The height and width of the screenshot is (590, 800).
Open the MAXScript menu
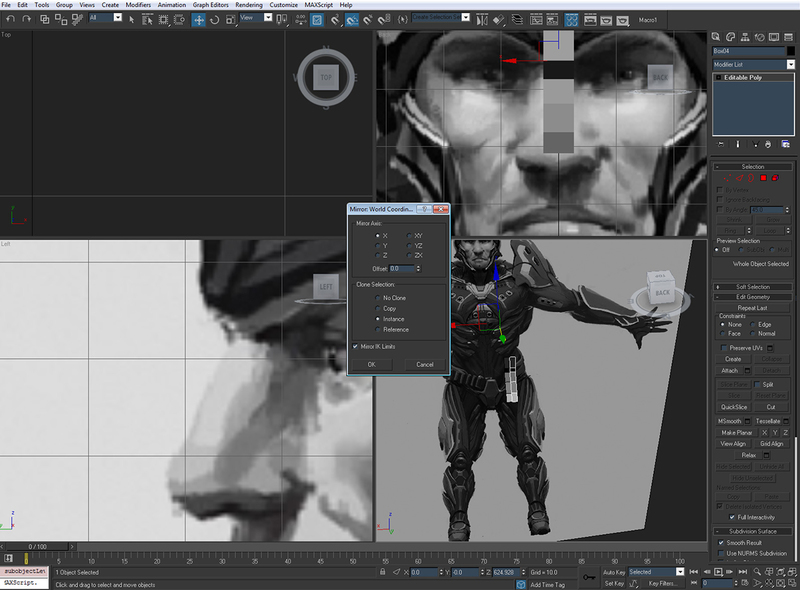(319, 5)
